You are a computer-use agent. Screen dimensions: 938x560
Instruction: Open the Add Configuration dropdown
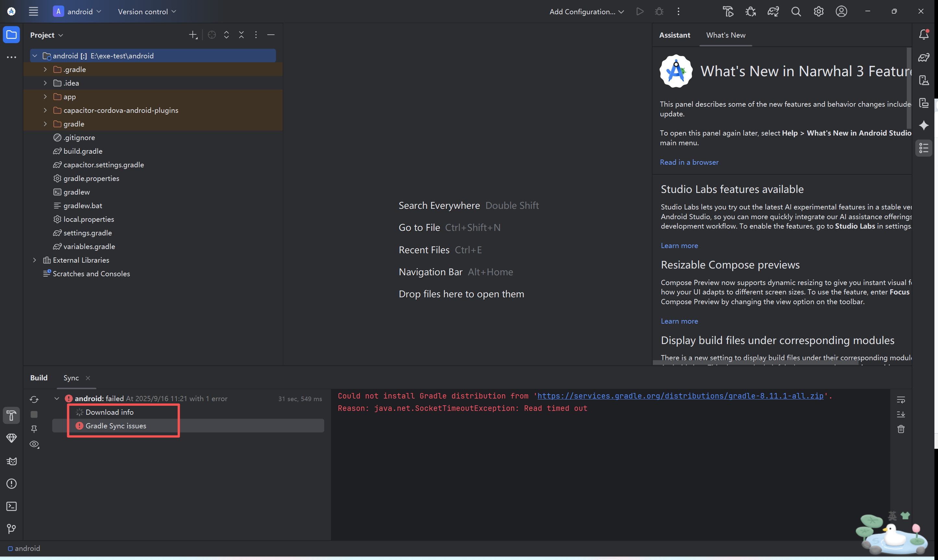586,11
